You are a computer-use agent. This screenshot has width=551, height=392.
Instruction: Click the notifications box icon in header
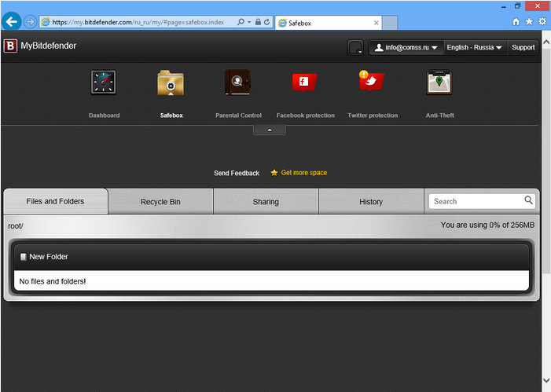(x=355, y=47)
